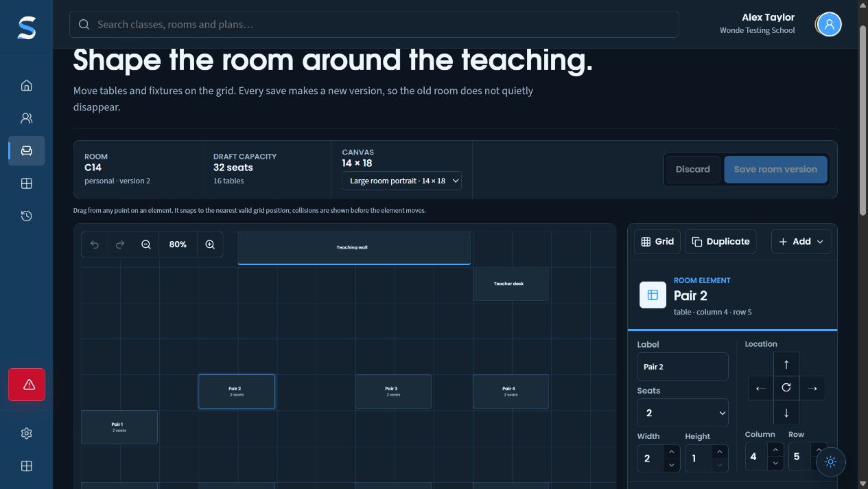The image size is (868, 489).
Task: Move element up with arrow
Action: coord(786,365)
